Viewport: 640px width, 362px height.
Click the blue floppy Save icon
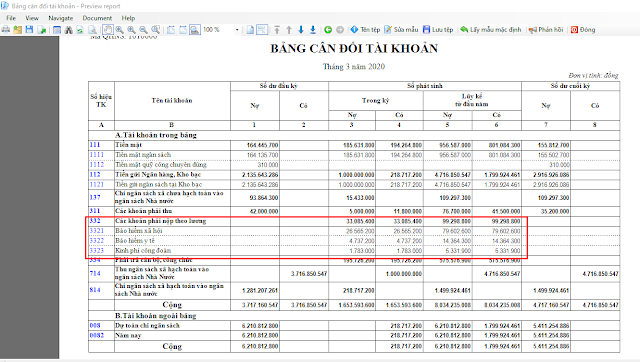point(29,30)
